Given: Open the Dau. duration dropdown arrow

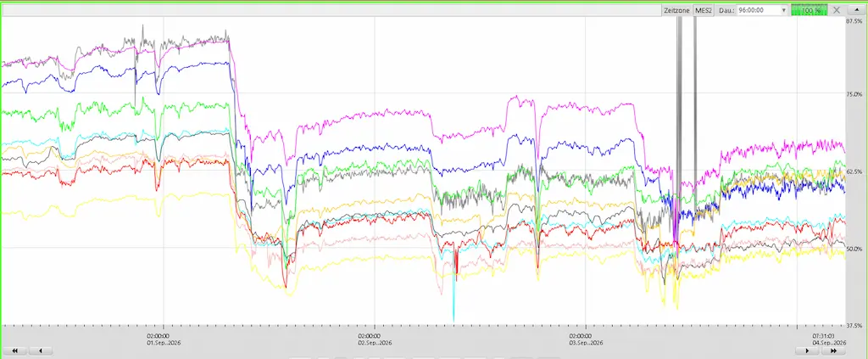Looking at the screenshot, I should tap(783, 10).
